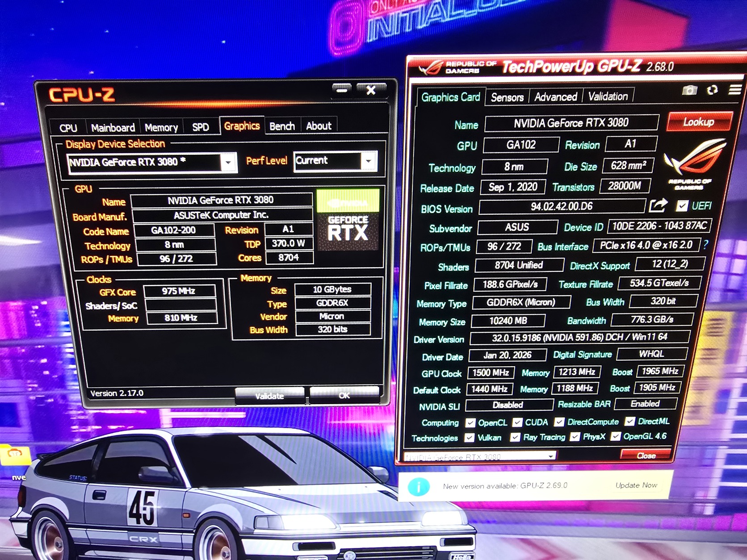
Task: Click the BIOS Version field 94.02.42.00.D6
Action: pyautogui.click(x=562, y=206)
